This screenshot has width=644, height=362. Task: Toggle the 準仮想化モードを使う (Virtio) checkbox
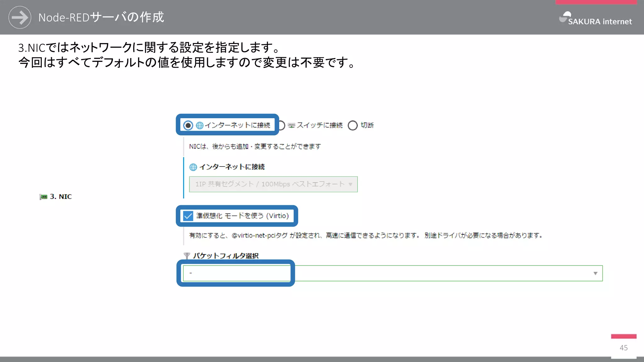(x=188, y=216)
